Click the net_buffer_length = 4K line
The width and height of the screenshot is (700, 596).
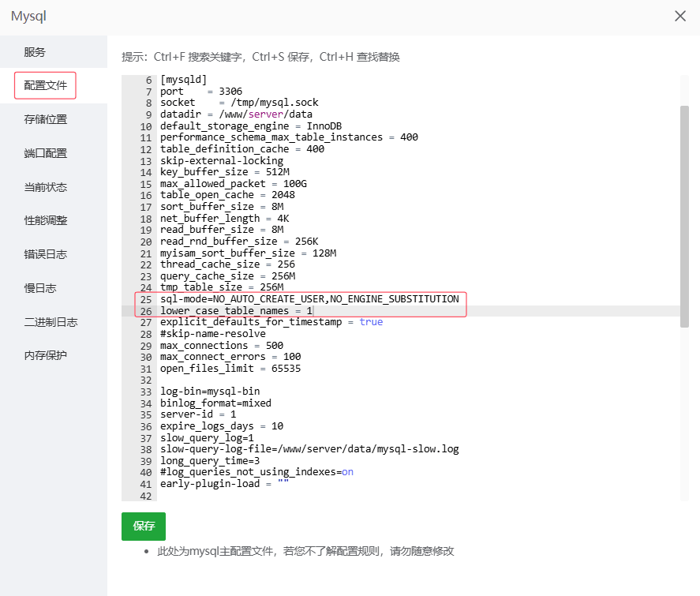225,219
